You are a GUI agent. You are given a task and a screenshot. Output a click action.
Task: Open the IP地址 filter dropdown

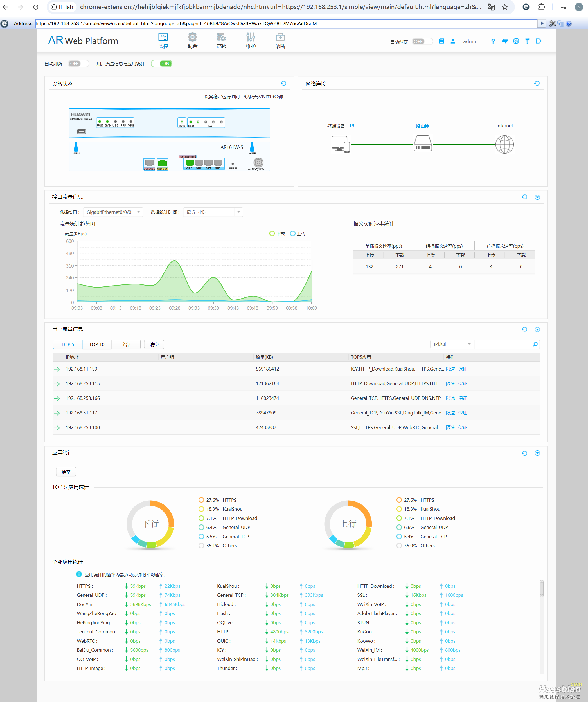(x=452, y=344)
